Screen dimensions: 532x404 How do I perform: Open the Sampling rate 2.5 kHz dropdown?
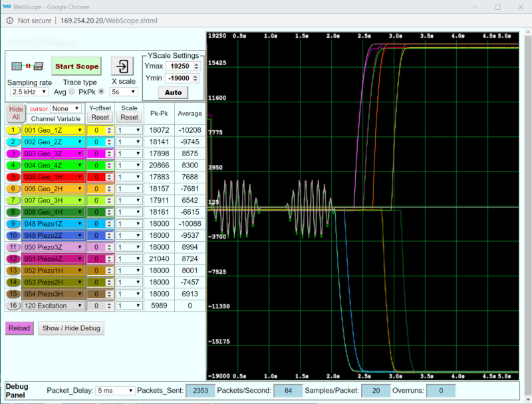pyautogui.click(x=28, y=92)
